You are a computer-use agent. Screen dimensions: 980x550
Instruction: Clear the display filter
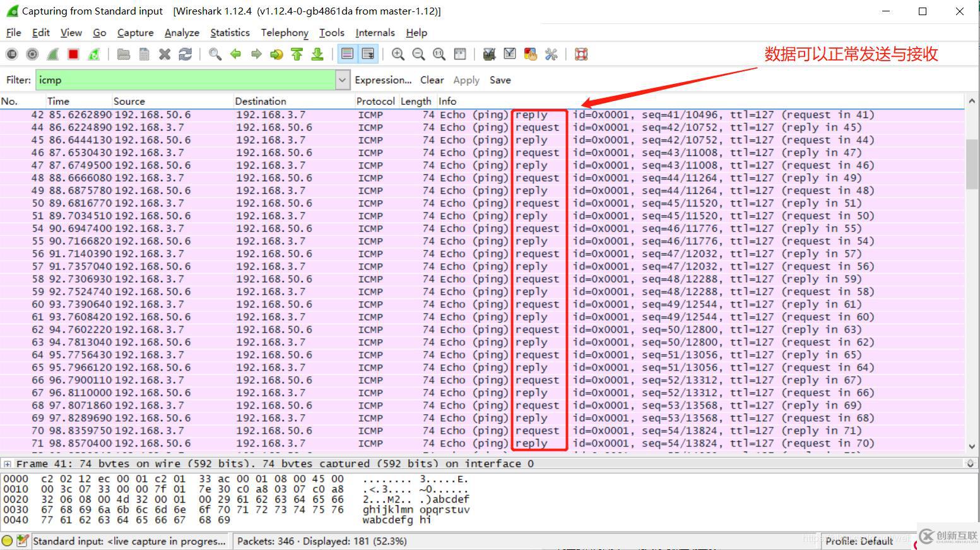point(432,80)
